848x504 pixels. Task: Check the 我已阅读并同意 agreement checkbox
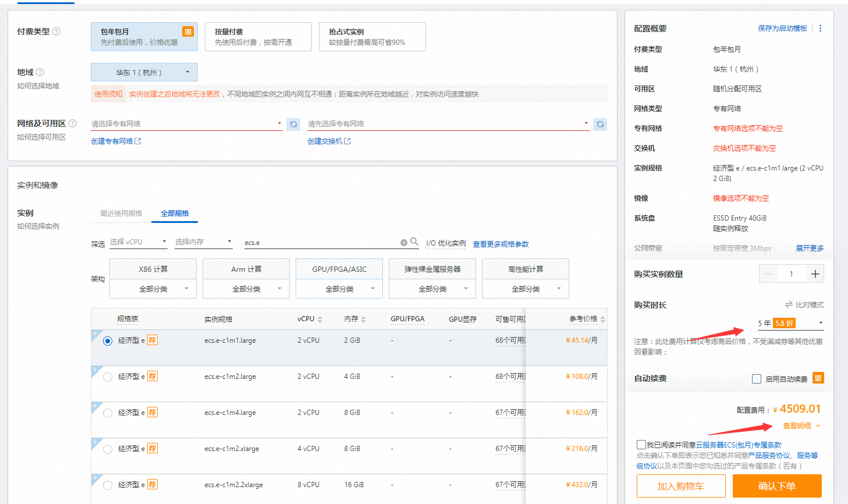point(641,445)
